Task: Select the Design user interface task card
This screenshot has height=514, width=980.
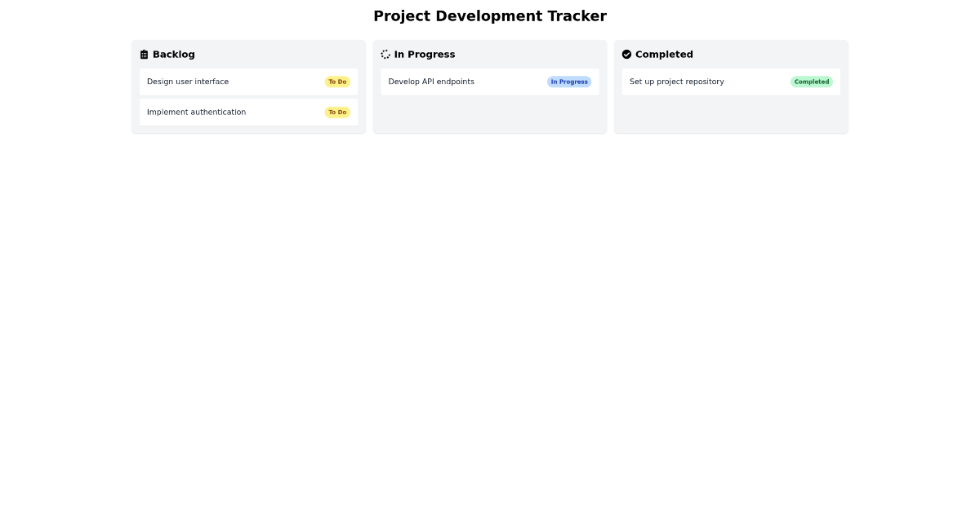Action: coord(248,82)
